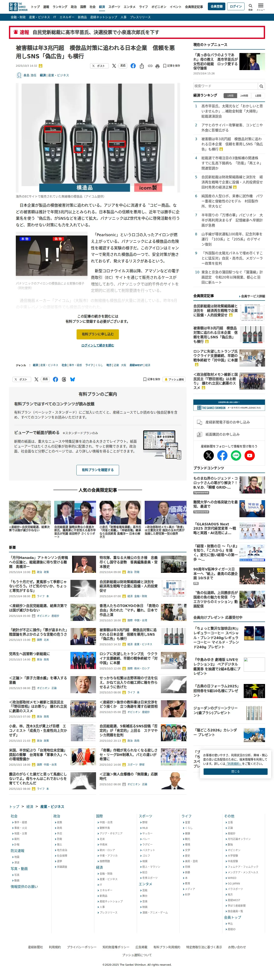Expand 会員サービス詳細 chevron link
The width and height of the screenshot is (274, 980).
(x=252, y=296)
